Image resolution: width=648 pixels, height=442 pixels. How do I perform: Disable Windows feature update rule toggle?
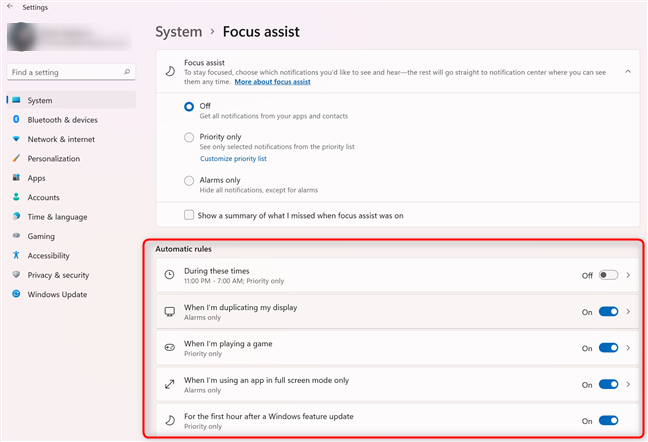608,421
